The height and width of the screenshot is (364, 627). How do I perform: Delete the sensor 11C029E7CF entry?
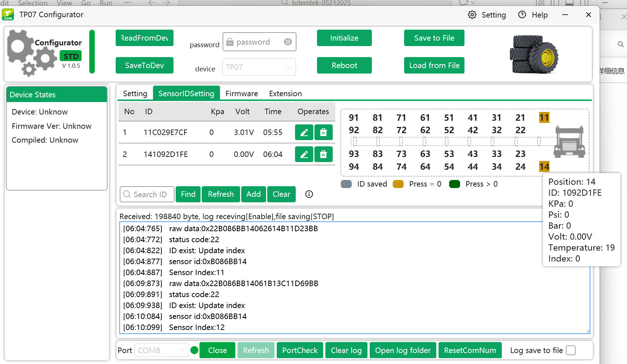[323, 132]
